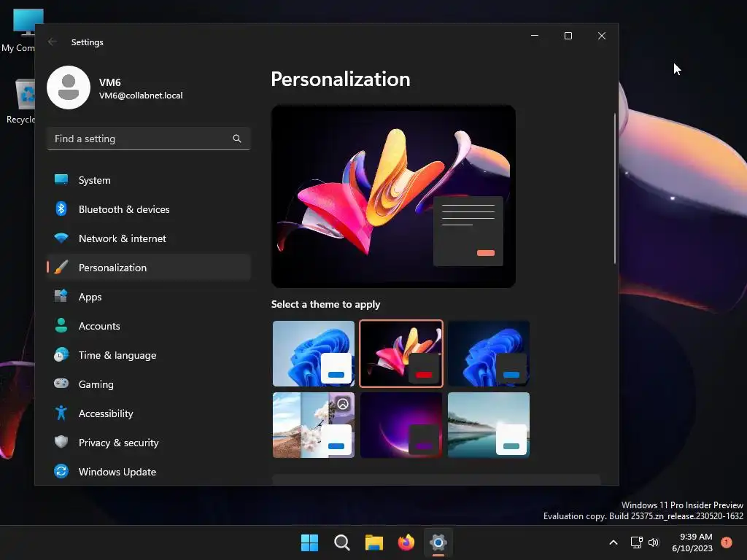
Task: Click the VM6 user avatar
Action: pyautogui.click(x=69, y=87)
